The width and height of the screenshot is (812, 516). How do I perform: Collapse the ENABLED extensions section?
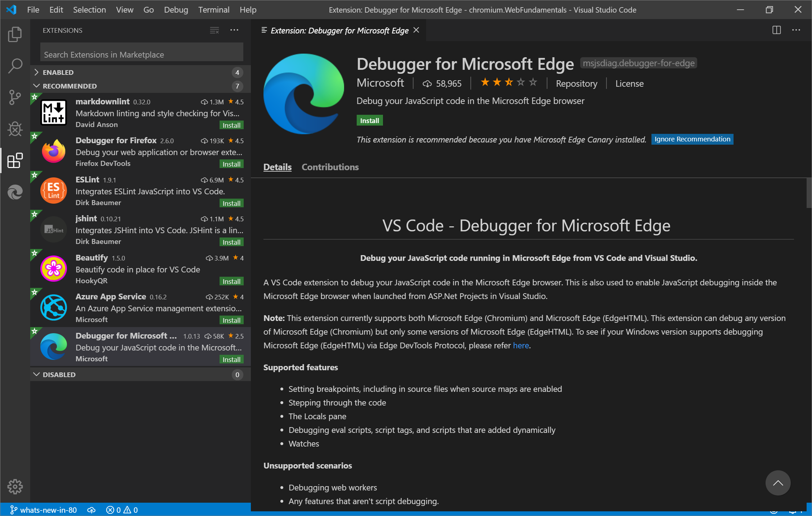(x=37, y=72)
